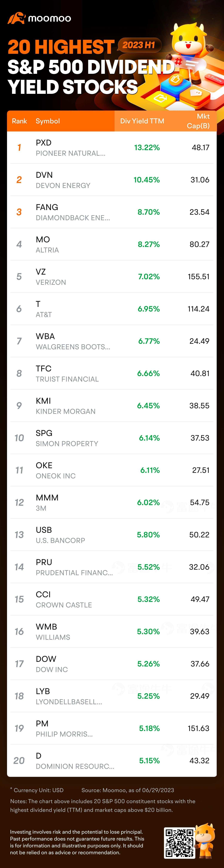Click the rank 3 orange number
Viewport: 224px width, 868px height.
(x=19, y=212)
